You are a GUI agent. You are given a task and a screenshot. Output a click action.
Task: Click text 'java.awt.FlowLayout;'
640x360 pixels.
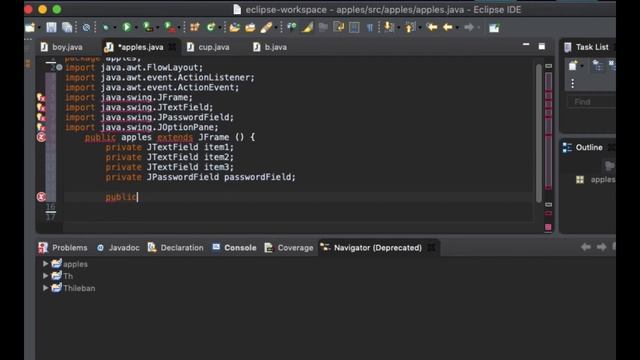(x=152, y=67)
